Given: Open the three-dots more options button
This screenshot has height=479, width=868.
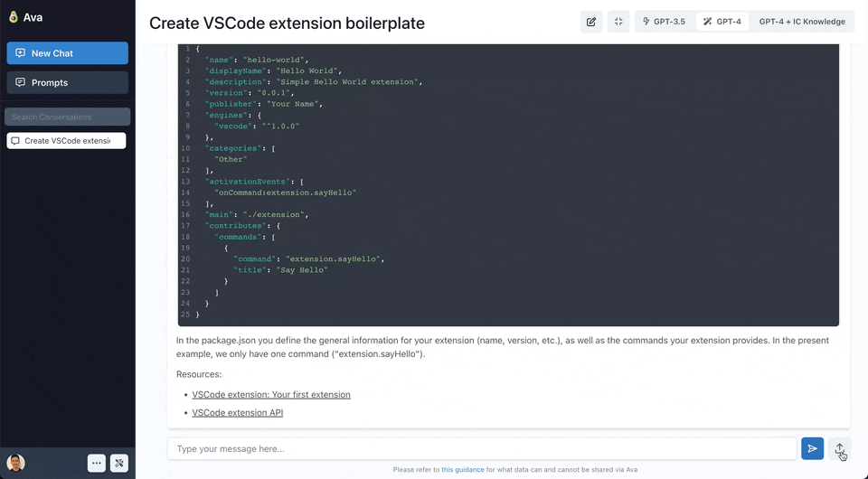Looking at the screenshot, I should [97, 463].
